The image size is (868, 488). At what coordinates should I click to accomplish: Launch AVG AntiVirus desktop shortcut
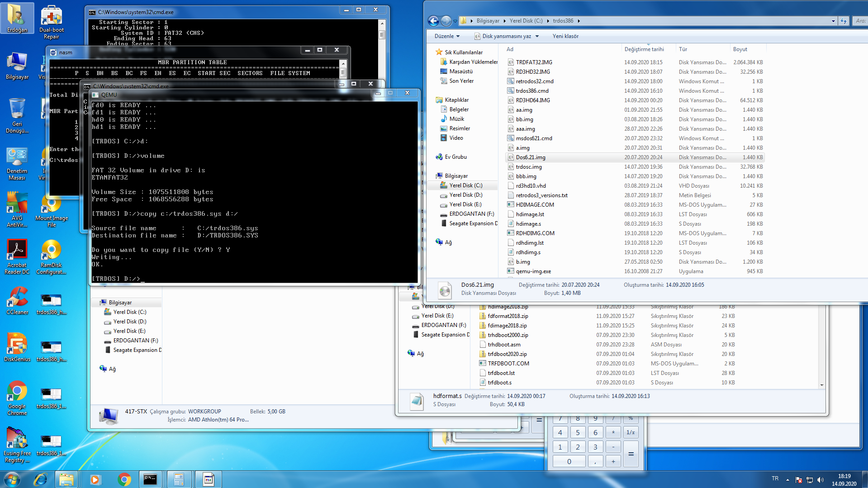point(17,210)
